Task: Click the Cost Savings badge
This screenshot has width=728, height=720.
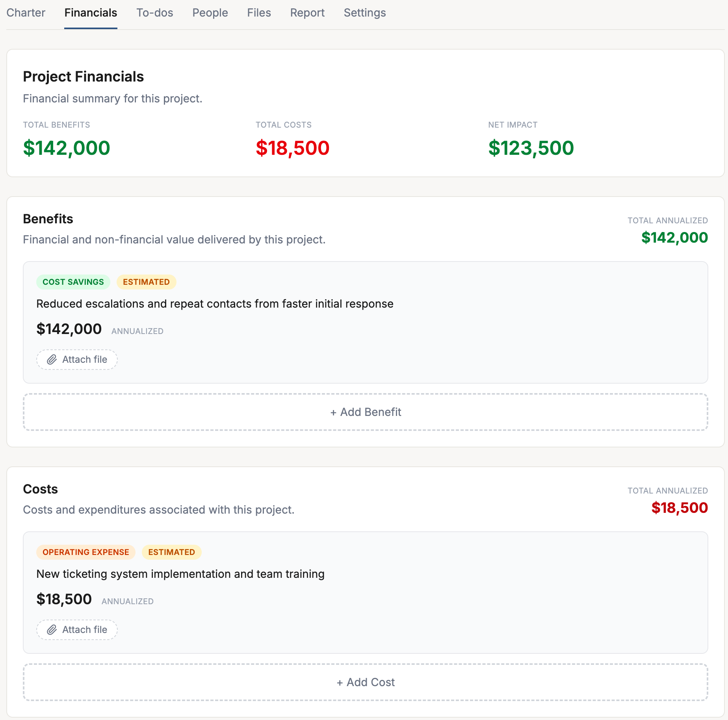Action: pos(73,282)
